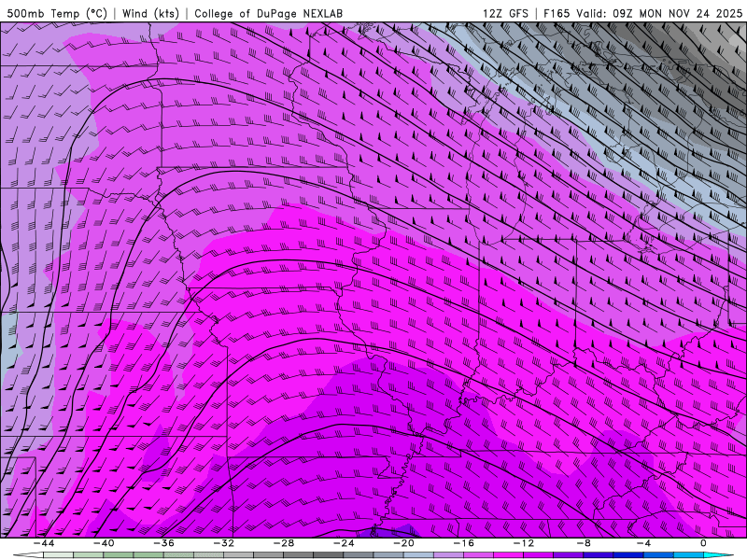This screenshot has height=560, width=747.
Task: Click the 'College of DuPage NEXLAB' label
Action: point(268,13)
